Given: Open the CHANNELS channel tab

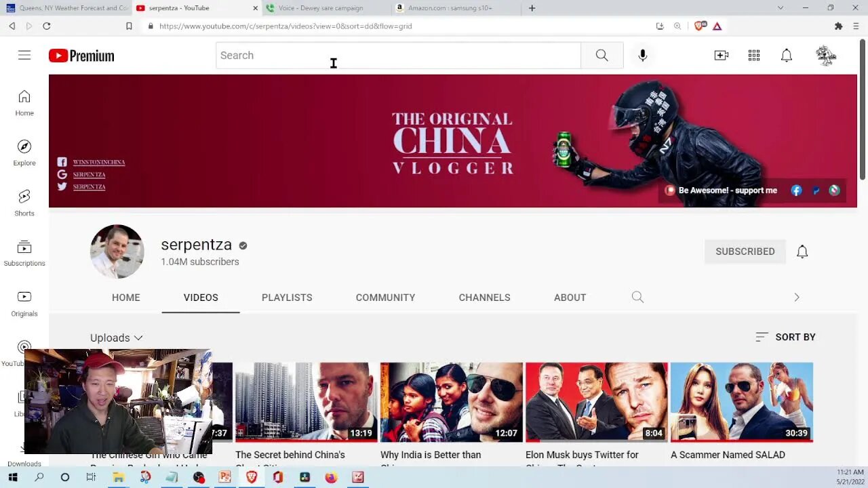Looking at the screenshot, I should click(x=484, y=298).
